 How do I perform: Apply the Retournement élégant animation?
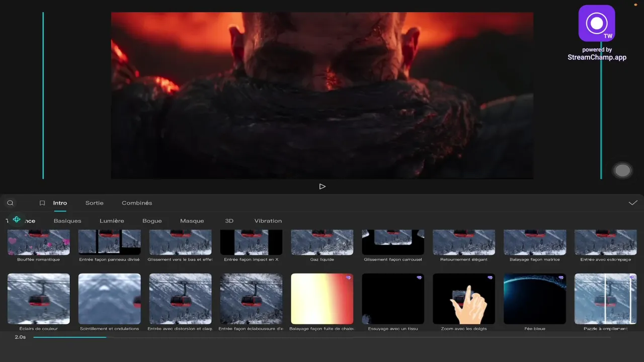[x=464, y=242]
